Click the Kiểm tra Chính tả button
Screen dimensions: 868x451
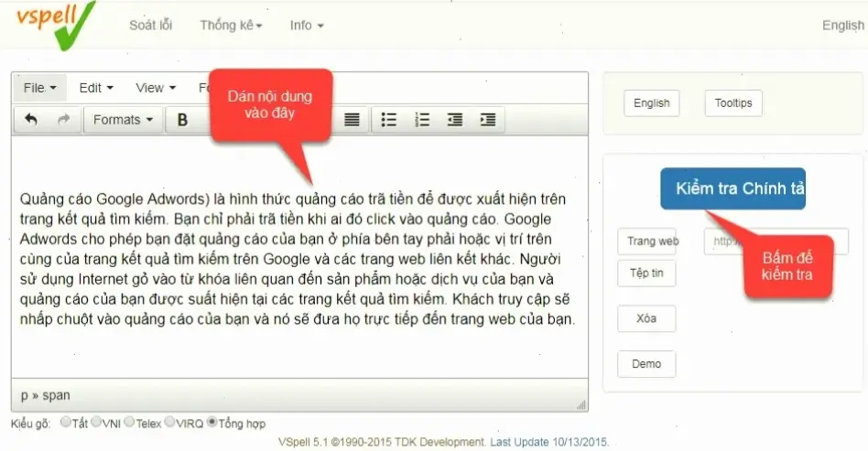(x=732, y=188)
